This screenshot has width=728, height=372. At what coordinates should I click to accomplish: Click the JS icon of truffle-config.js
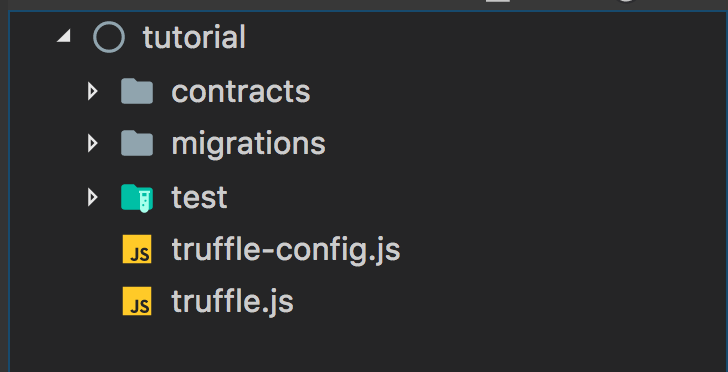click(137, 249)
